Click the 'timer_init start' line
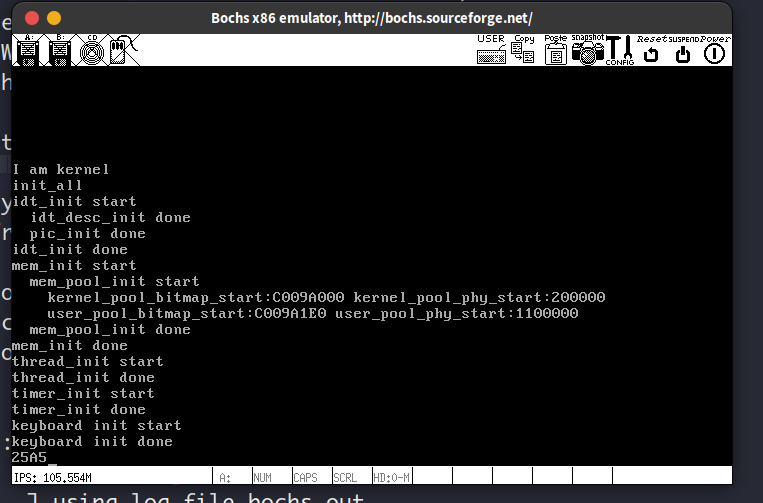763x503 pixels. [x=83, y=394]
